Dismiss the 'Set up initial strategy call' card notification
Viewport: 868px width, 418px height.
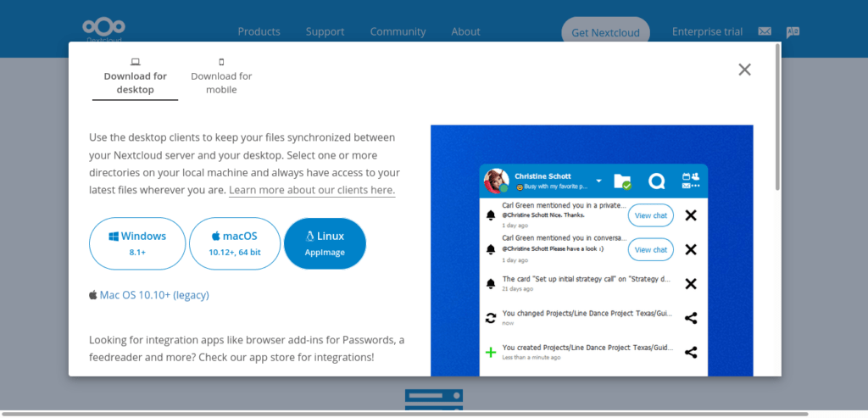click(x=691, y=284)
